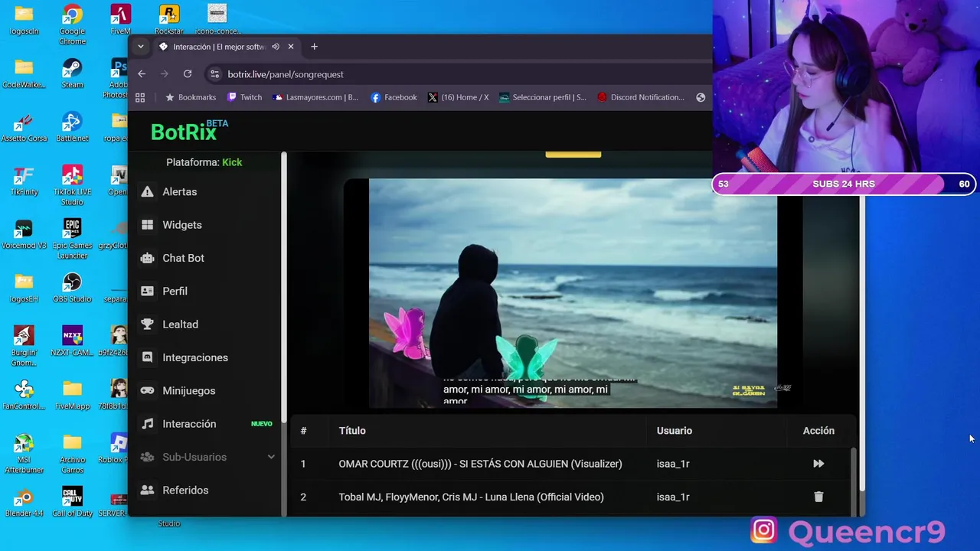This screenshot has width=980, height=551.
Task: Expand the Sub-Usuarios chevron
Action: coord(271,457)
